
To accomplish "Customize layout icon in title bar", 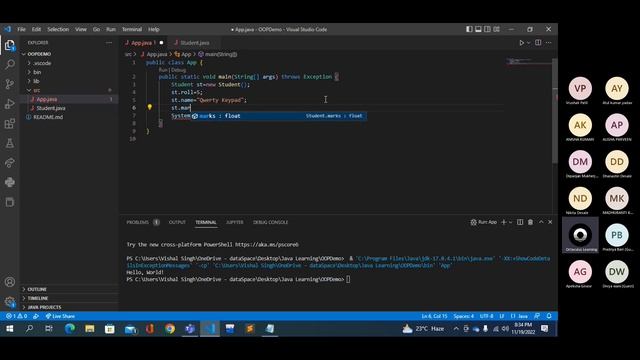I will [x=496, y=29].
